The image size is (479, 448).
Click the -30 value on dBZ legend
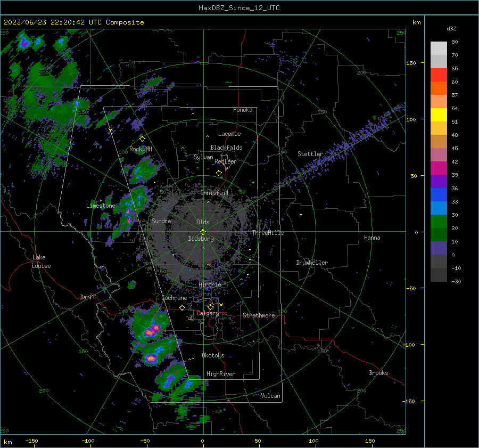tap(456, 281)
